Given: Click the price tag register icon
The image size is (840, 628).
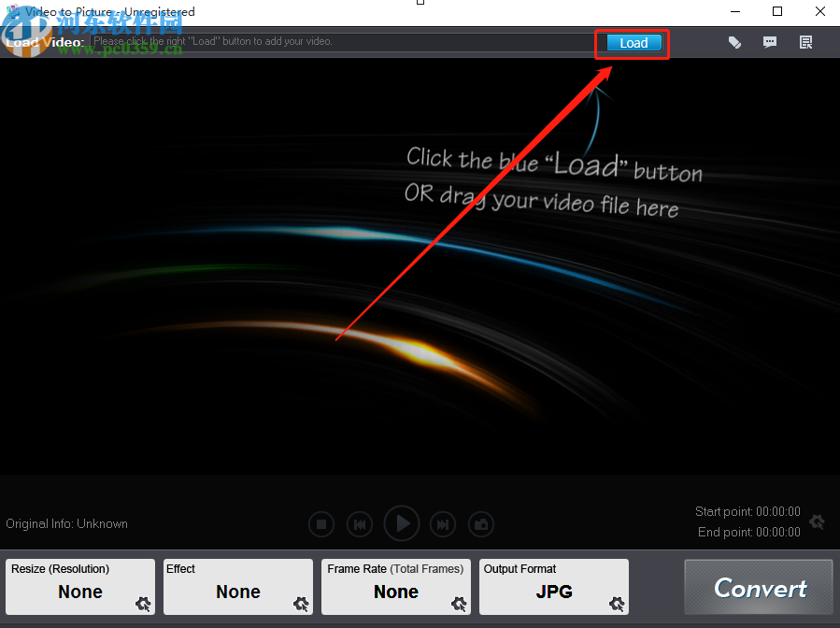Looking at the screenshot, I should (x=734, y=42).
